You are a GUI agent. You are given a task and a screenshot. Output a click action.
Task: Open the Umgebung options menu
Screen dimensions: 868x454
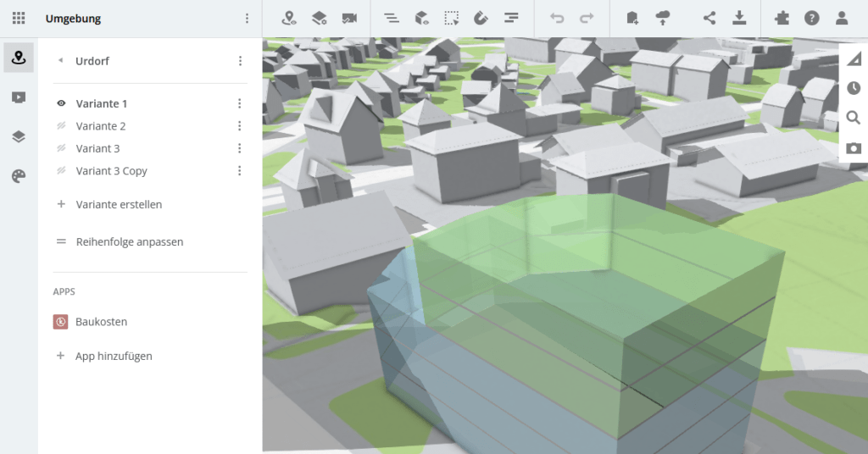247,19
